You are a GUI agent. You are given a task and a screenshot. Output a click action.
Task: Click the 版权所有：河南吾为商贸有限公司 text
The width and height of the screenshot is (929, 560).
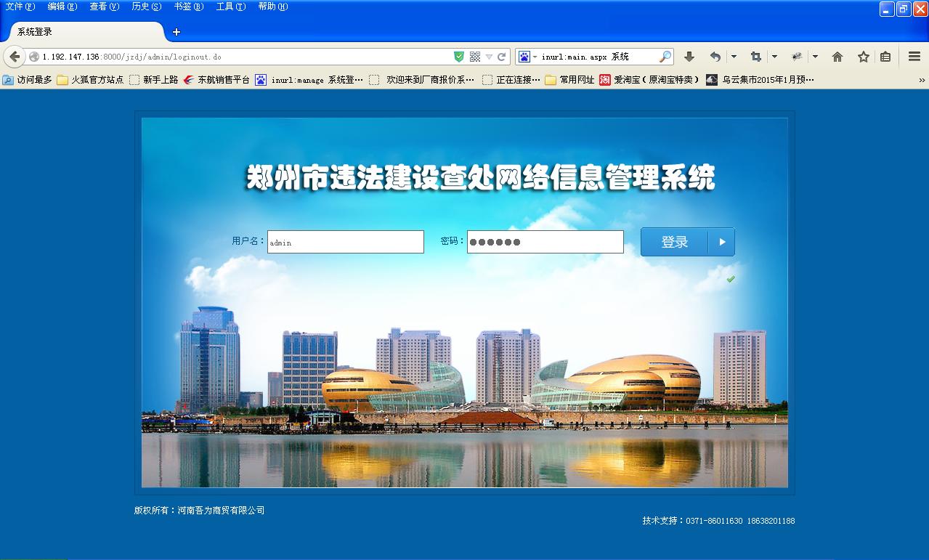coord(200,511)
